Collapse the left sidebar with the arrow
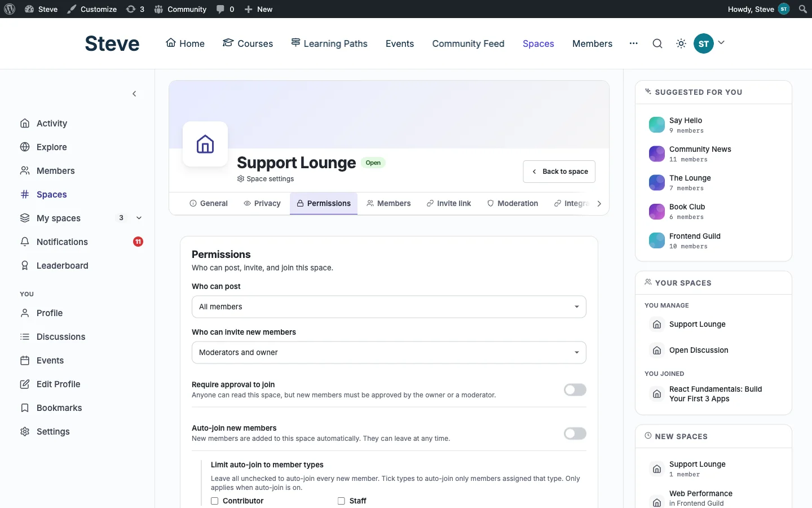 pos(134,94)
